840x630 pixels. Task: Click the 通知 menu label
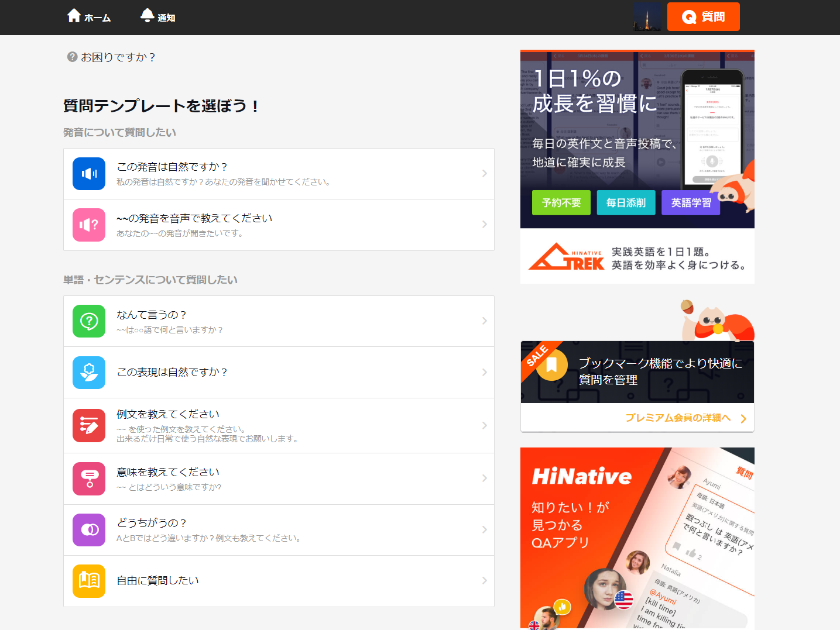(166, 18)
